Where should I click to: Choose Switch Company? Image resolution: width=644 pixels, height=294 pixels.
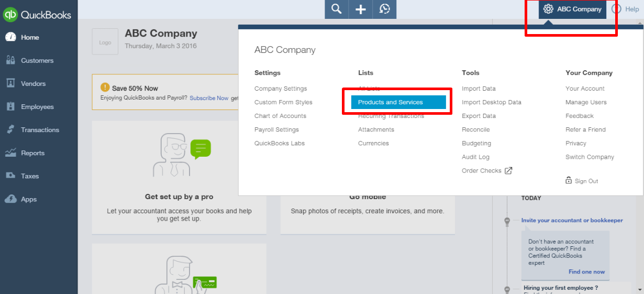(x=590, y=157)
